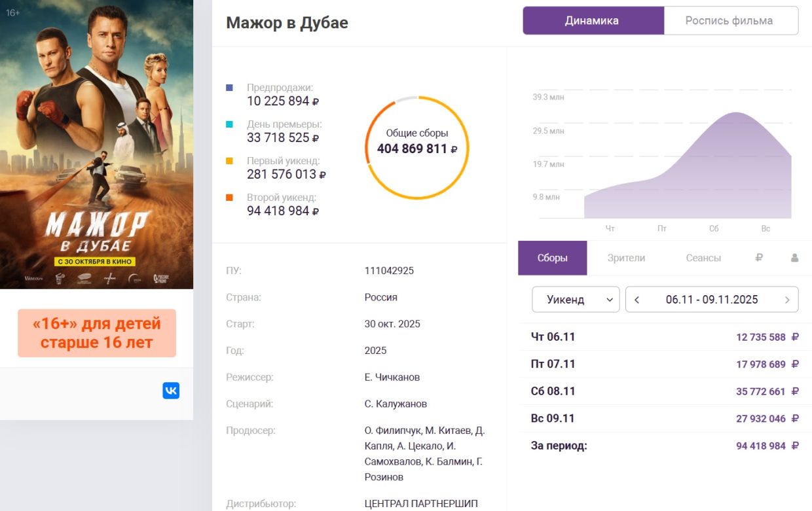The height and width of the screenshot is (511, 812).
Task: Click the yellow Первый уикенд legend marker
Action: [x=229, y=160]
